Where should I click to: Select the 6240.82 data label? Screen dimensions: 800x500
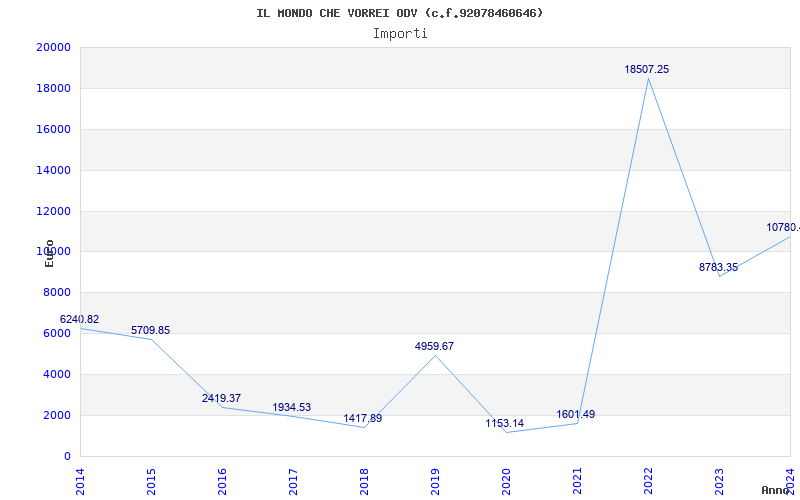[x=80, y=319]
